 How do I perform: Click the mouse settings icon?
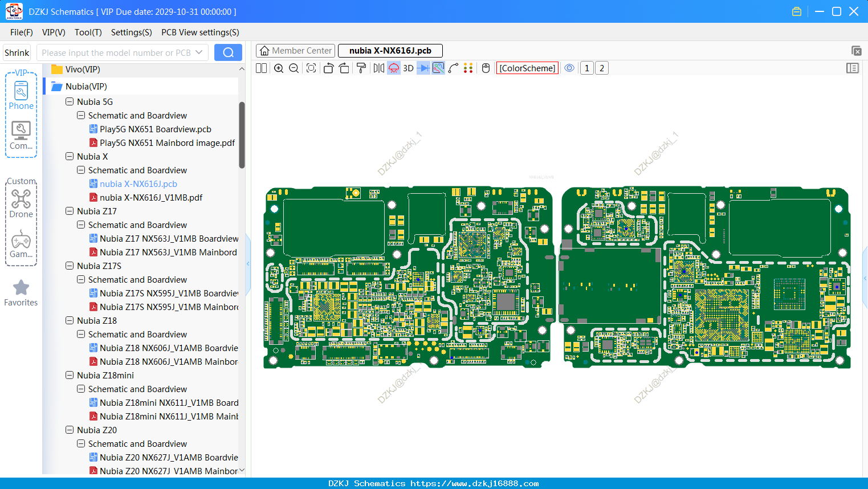486,68
